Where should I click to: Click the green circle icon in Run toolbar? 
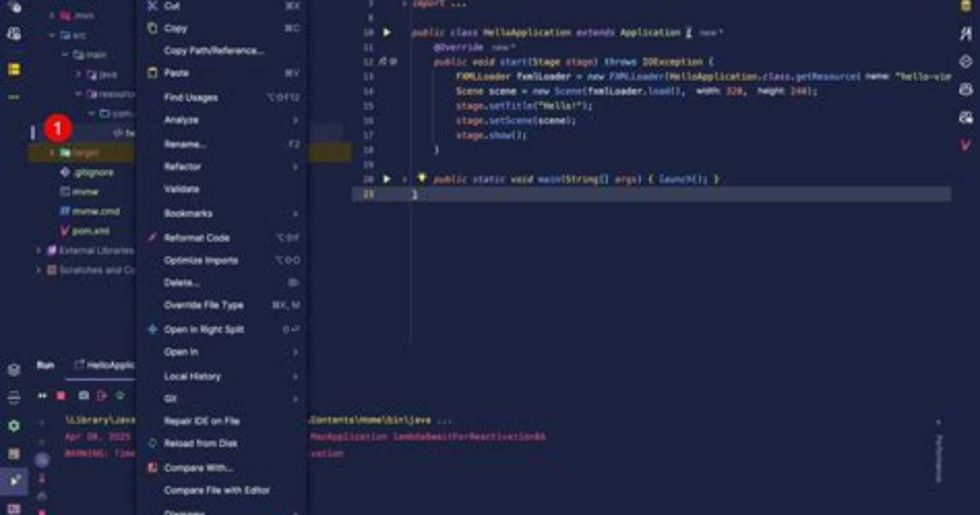point(120,395)
